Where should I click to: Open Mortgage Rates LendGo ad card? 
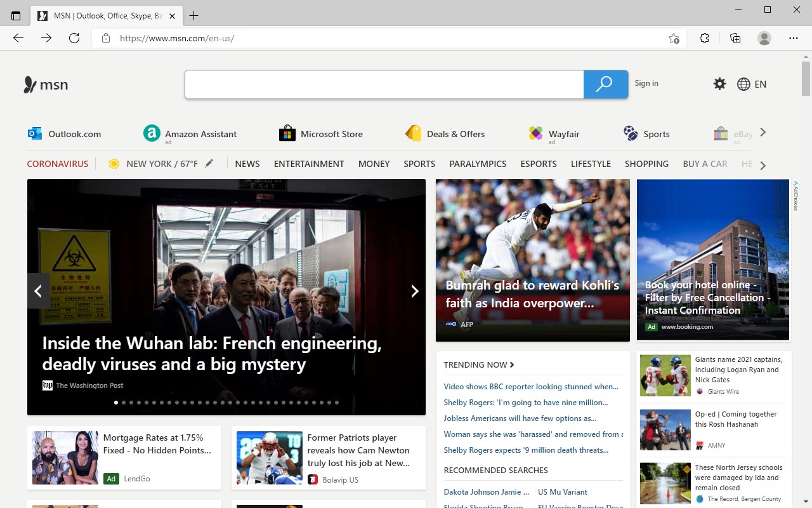124,458
